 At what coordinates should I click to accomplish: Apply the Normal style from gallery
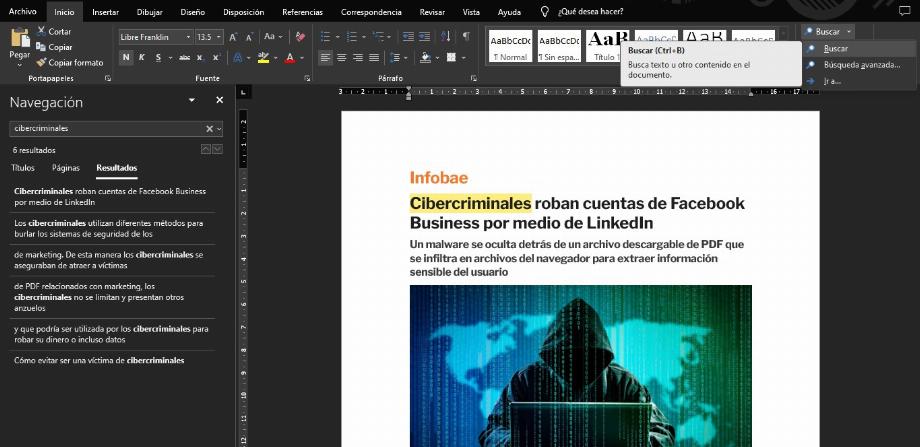(510, 46)
